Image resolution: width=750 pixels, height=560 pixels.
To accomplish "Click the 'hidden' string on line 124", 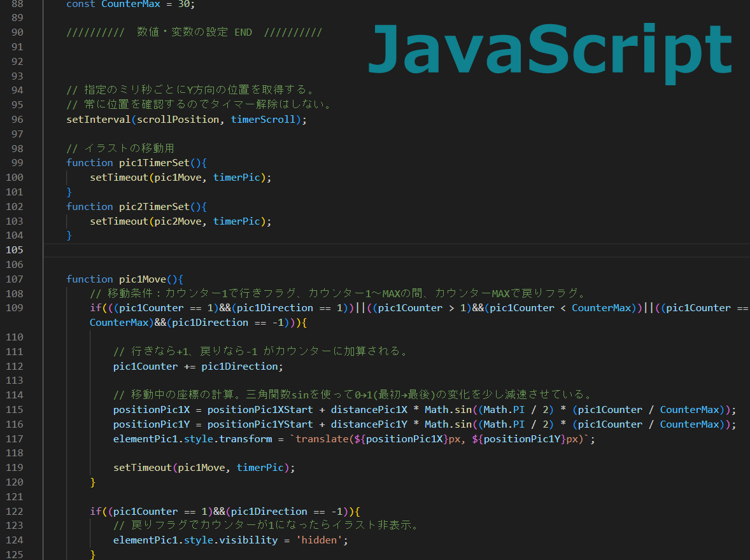I will 322,540.
